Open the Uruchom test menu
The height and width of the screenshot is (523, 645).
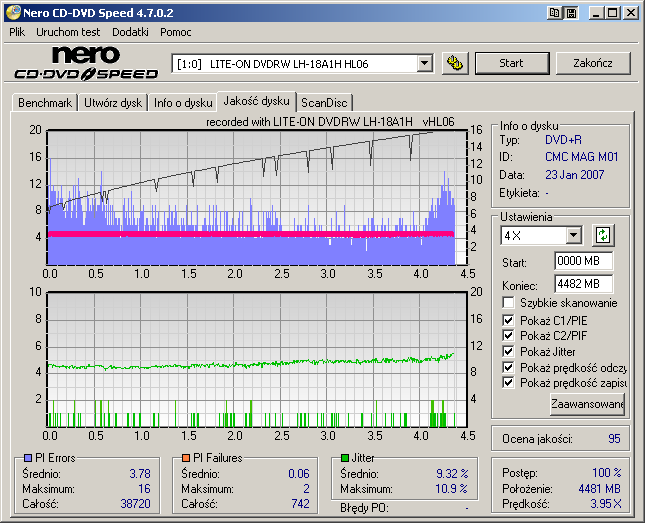(x=68, y=32)
